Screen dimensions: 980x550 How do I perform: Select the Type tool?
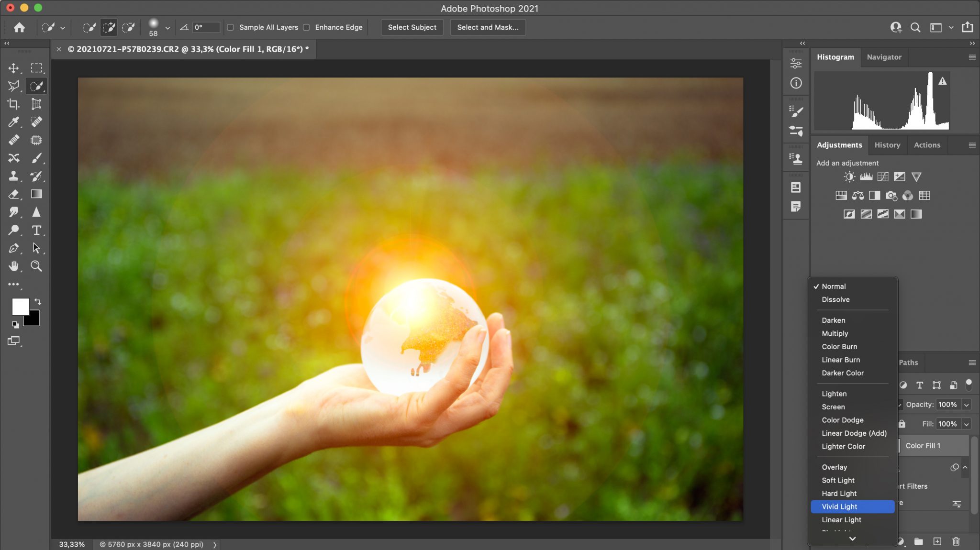tap(36, 230)
